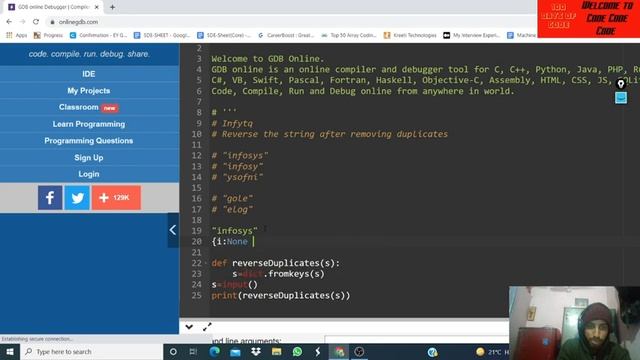Open Learn Programming section

[x=89, y=124]
